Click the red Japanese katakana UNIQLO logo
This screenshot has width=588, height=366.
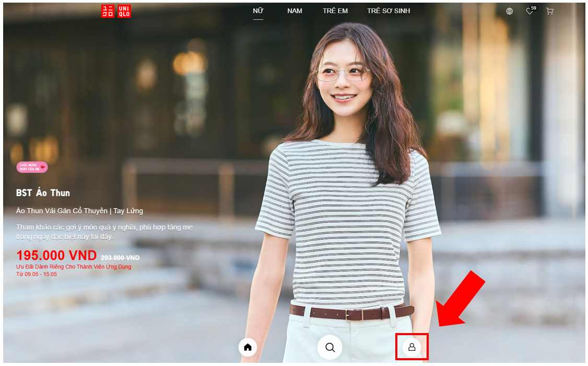coord(108,12)
